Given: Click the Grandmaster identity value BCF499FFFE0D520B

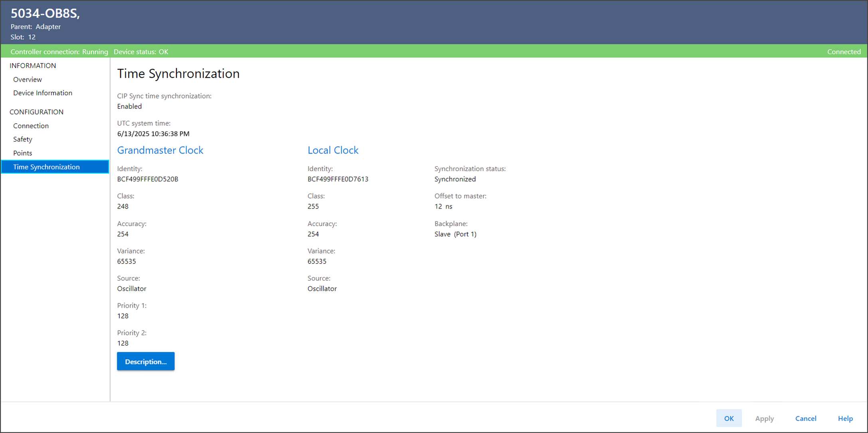Looking at the screenshot, I should tap(148, 179).
